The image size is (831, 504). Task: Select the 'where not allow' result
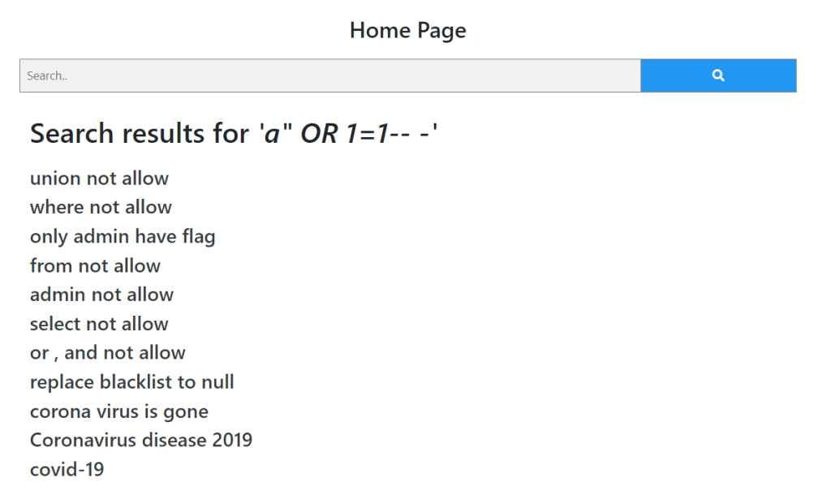click(x=101, y=208)
